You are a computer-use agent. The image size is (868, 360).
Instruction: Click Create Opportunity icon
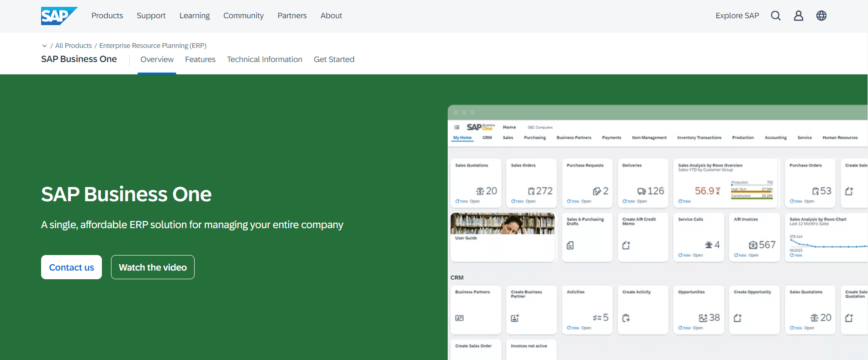pyautogui.click(x=738, y=318)
